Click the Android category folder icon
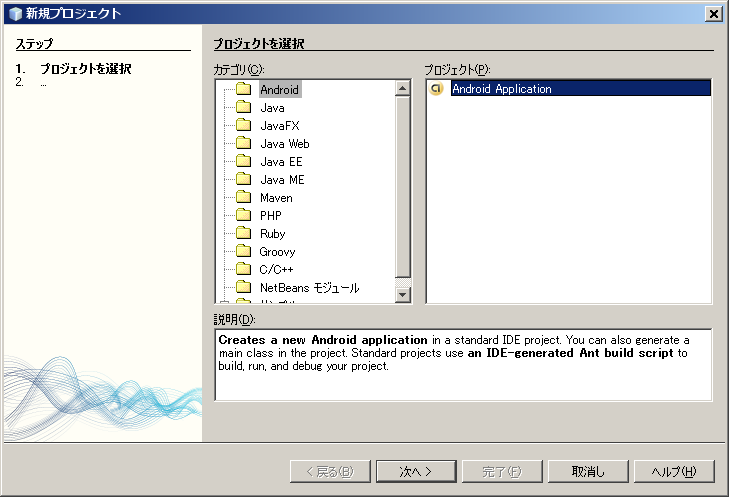The width and height of the screenshot is (729, 497). 243,89
